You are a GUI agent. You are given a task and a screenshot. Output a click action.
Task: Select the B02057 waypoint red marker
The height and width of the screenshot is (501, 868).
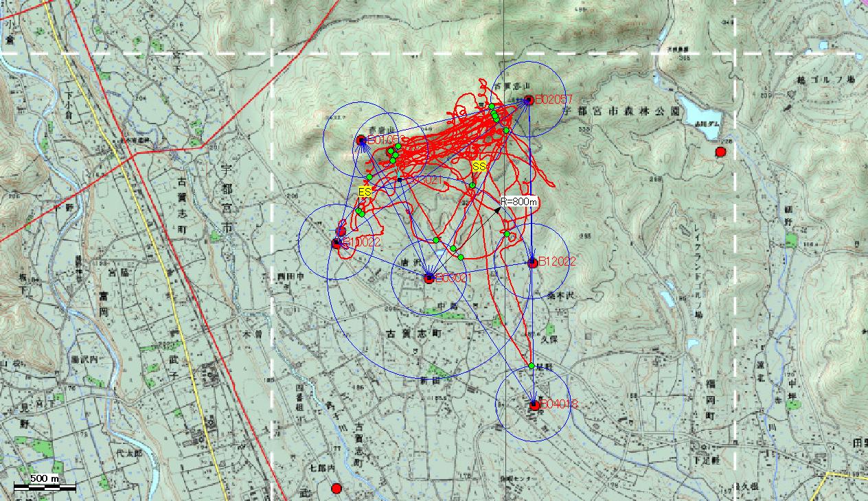pyautogui.click(x=528, y=100)
